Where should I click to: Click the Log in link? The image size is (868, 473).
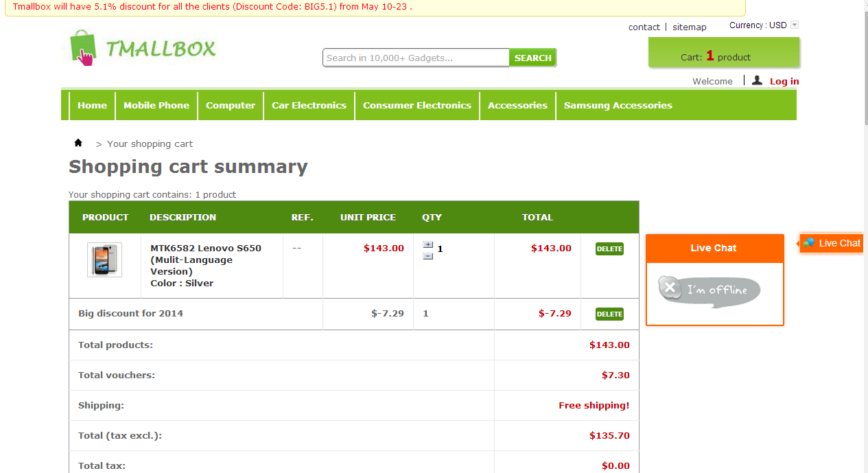click(x=784, y=81)
